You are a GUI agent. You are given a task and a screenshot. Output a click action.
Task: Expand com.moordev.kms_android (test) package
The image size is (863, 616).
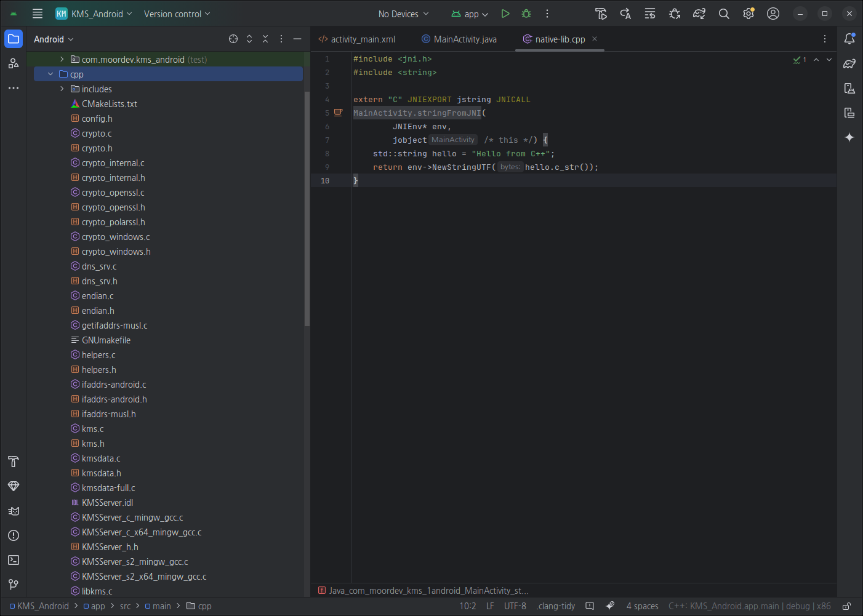pos(62,59)
